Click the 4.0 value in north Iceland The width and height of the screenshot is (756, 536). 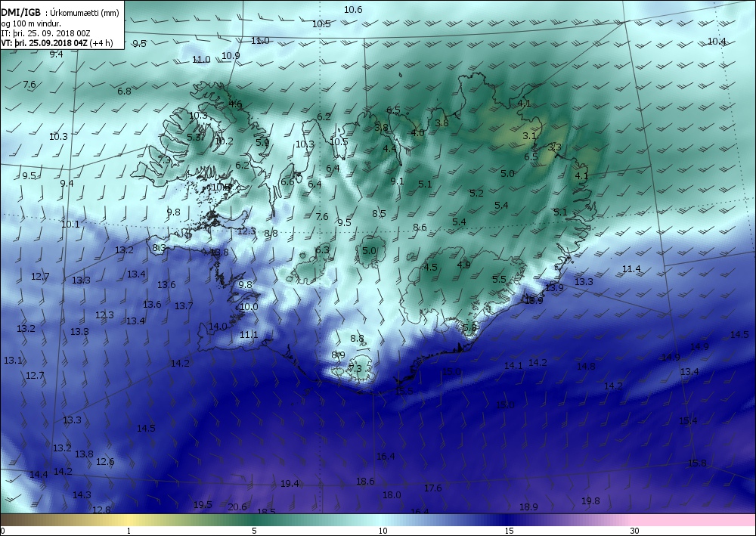(x=417, y=132)
